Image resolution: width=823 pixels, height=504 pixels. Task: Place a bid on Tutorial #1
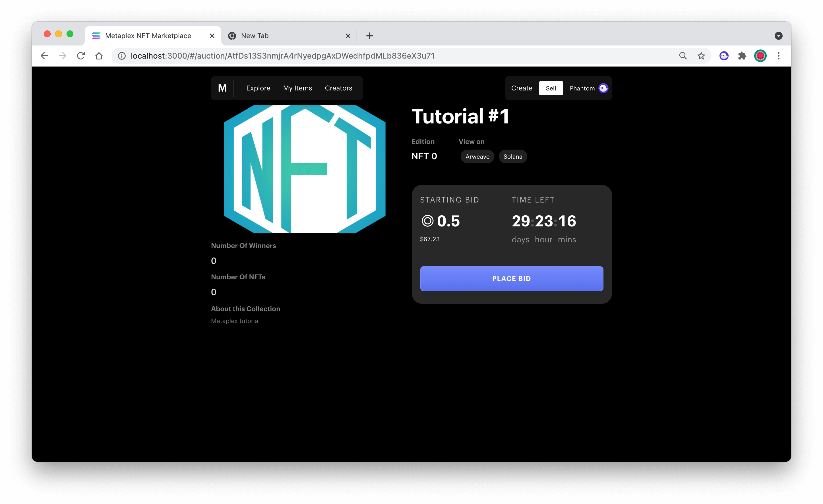click(x=511, y=278)
